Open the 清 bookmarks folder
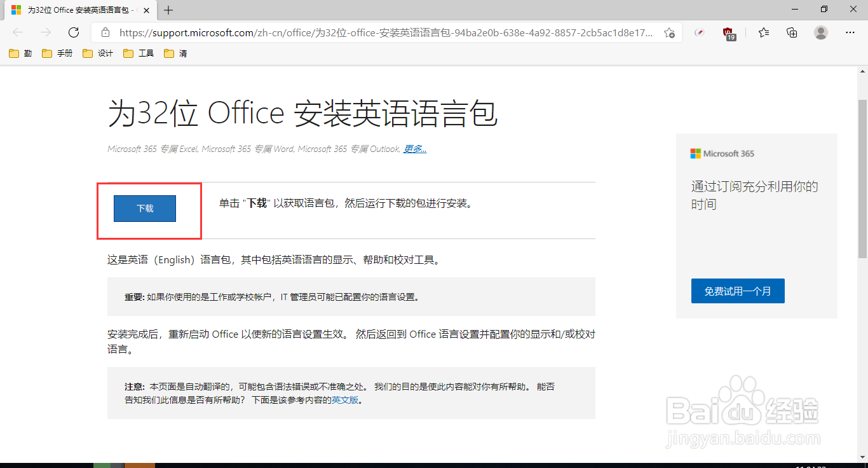The width and height of the screenshot is (868, 468). pyautogui.click(x=176, y=53)
